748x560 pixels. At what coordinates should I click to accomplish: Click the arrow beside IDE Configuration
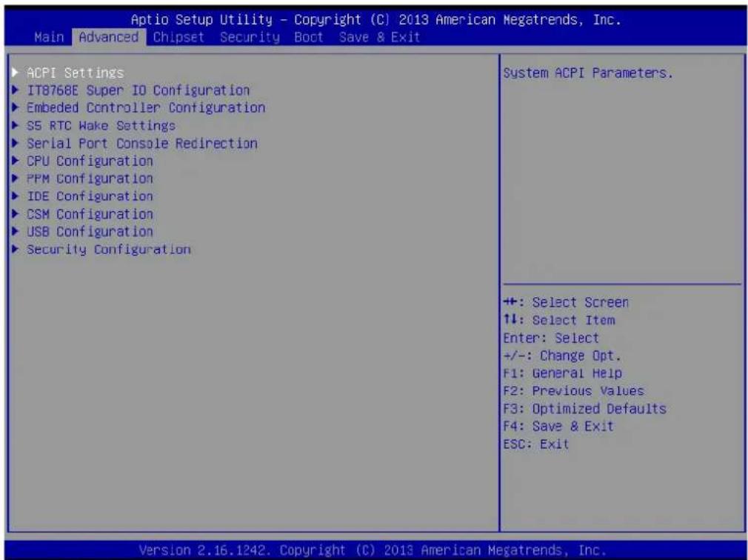pos(16,196)
